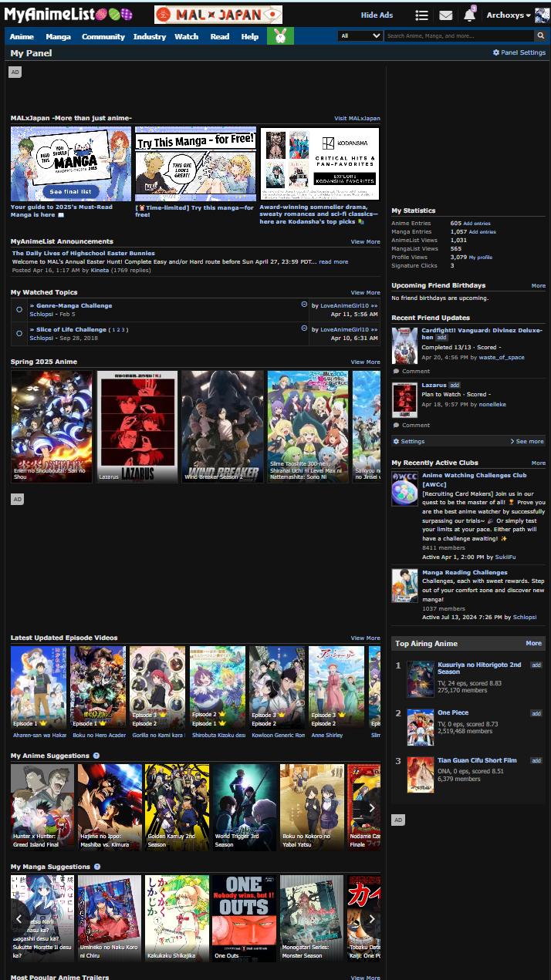
Task: Click the unread circle for Genre-Manga Challenge
Action: (x=19, y=310)
